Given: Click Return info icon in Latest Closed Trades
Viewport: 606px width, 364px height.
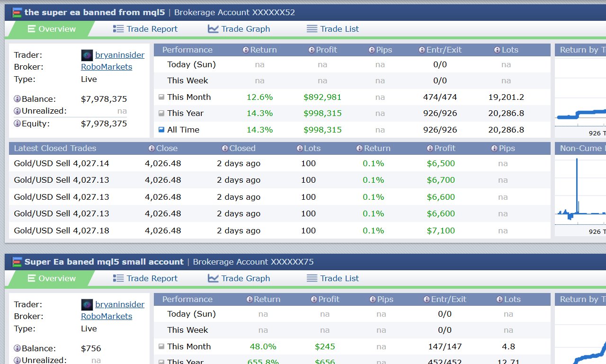Looking at the screenshot, I should click(360, 148).
